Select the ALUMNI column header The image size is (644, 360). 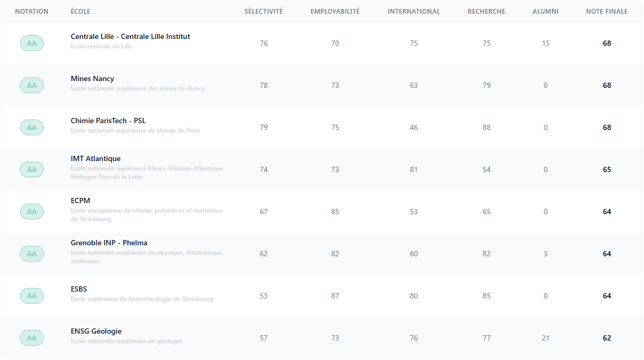pyautogui.click(x=546, y=12)
